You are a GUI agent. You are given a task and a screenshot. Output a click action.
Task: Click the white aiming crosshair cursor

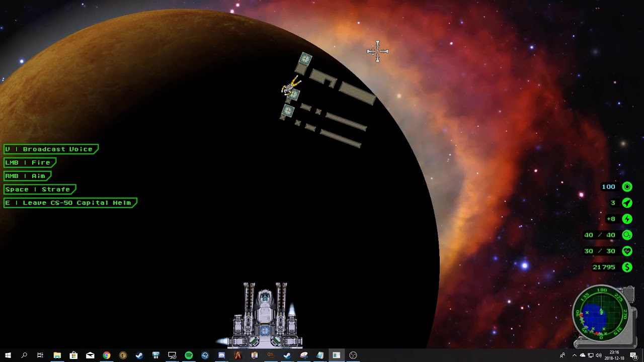(x=377, y=51)
